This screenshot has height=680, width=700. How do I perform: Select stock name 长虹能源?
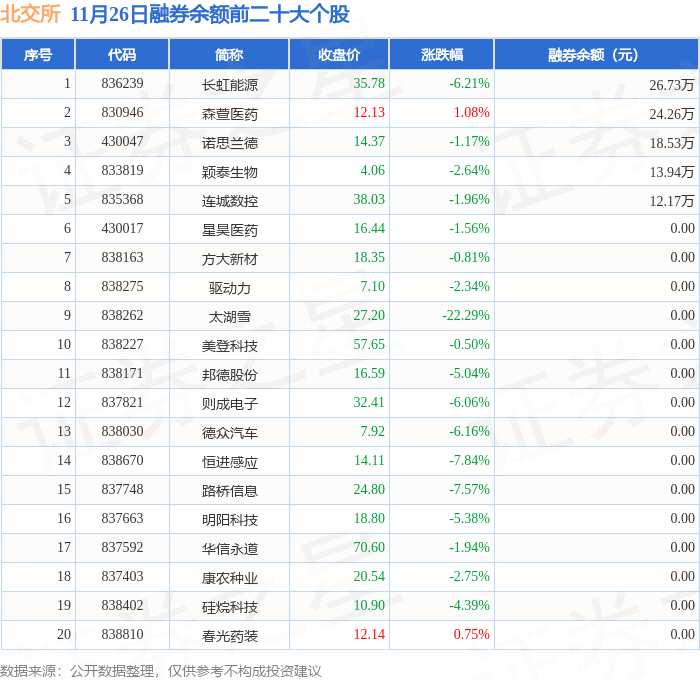tap(229, 84)
